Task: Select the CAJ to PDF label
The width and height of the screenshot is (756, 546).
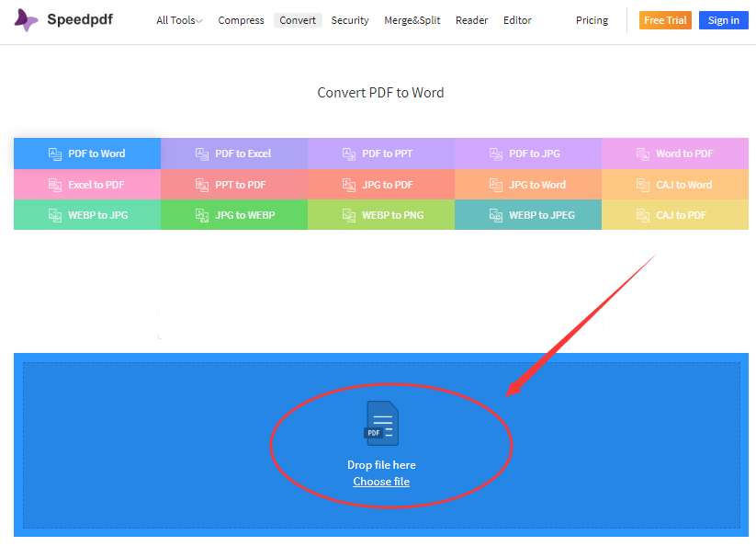Action: tap(681, 215)
